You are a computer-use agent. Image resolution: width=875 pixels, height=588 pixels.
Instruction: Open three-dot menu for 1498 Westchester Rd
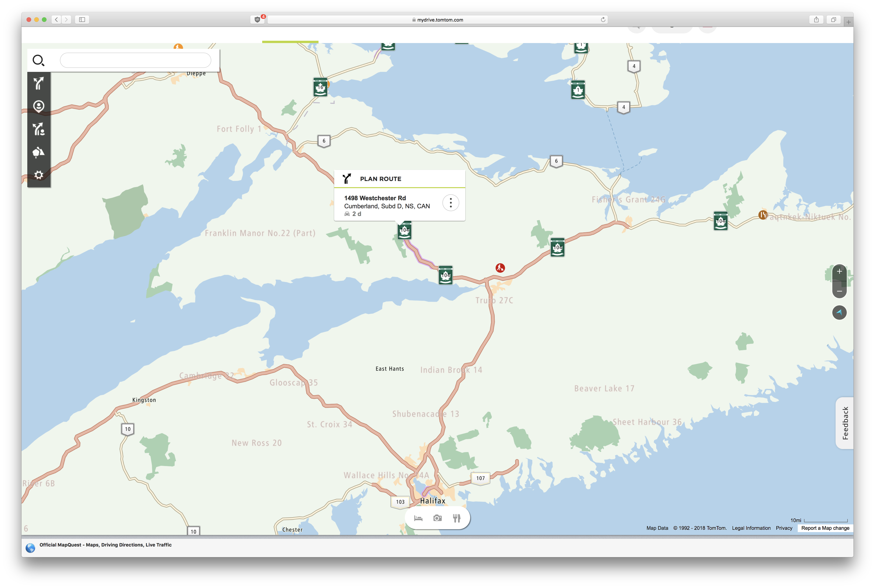[450, 203]
